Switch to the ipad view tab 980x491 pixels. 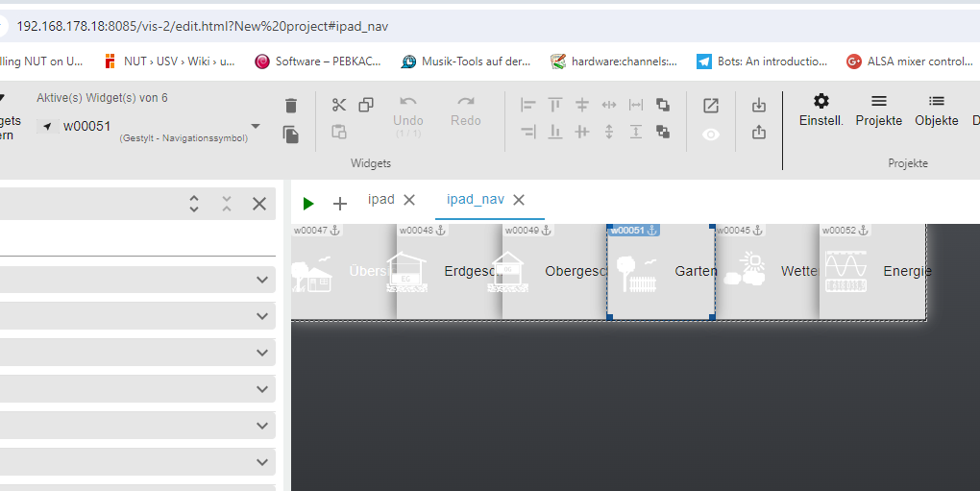coord(381,200)
